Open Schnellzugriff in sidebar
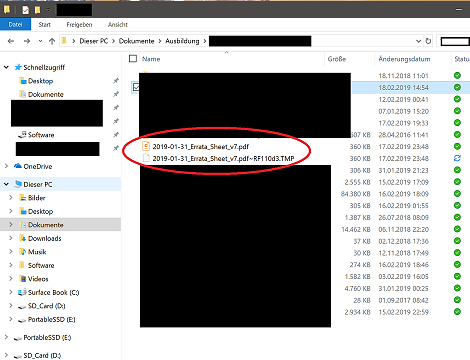The width and height of the screenshot is (470, 360). [44, 67]
